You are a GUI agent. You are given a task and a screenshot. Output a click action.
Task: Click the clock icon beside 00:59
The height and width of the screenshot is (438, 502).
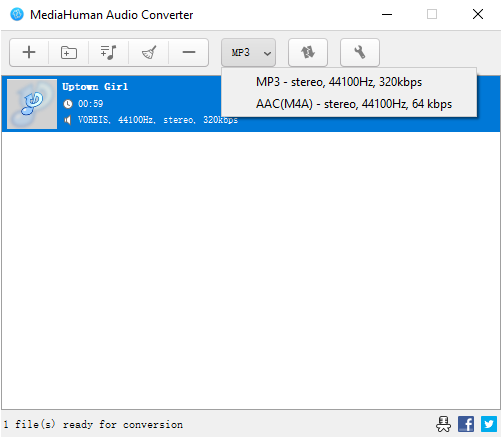point(68,104)
